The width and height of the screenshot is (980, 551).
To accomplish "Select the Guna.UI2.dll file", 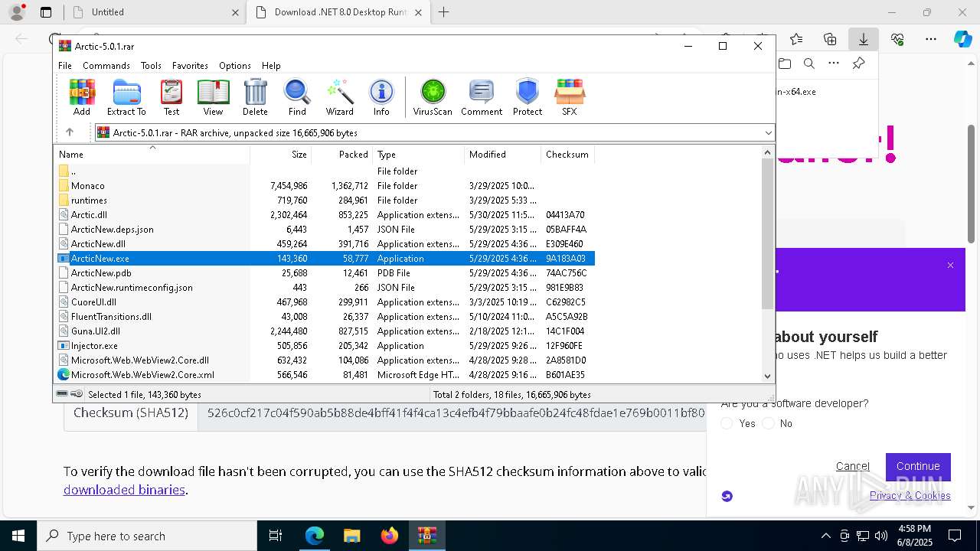I will coord(95,331).
